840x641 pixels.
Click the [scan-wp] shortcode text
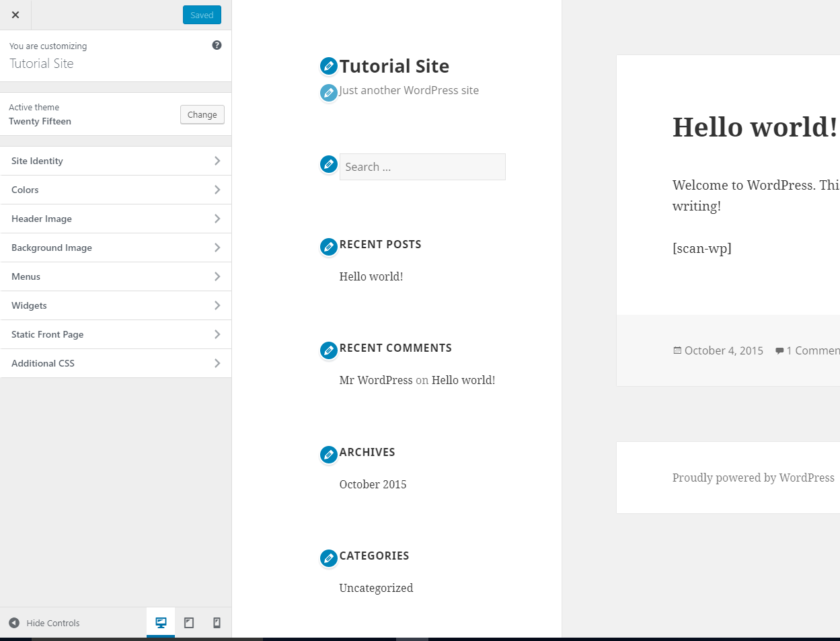(702, 248)
